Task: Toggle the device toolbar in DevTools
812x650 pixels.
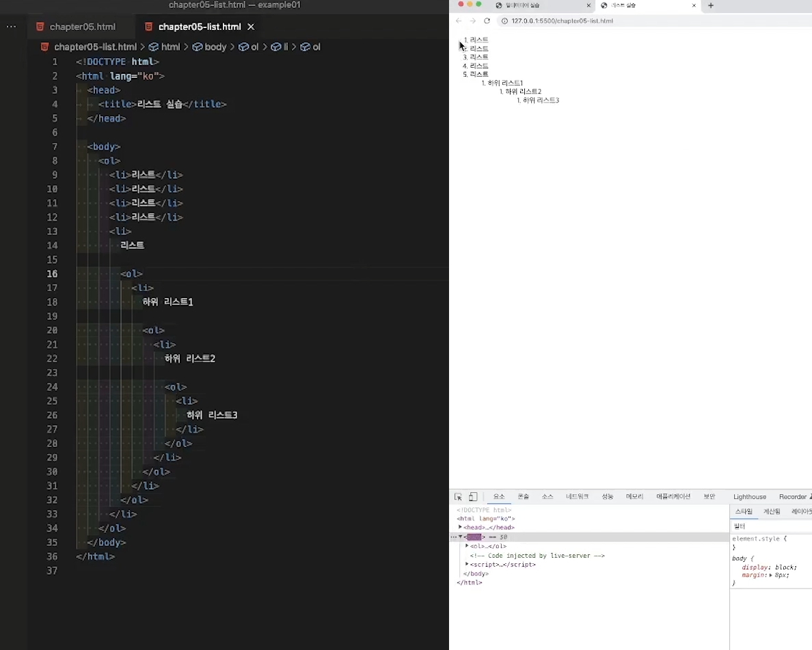Action: click(473, 497)
